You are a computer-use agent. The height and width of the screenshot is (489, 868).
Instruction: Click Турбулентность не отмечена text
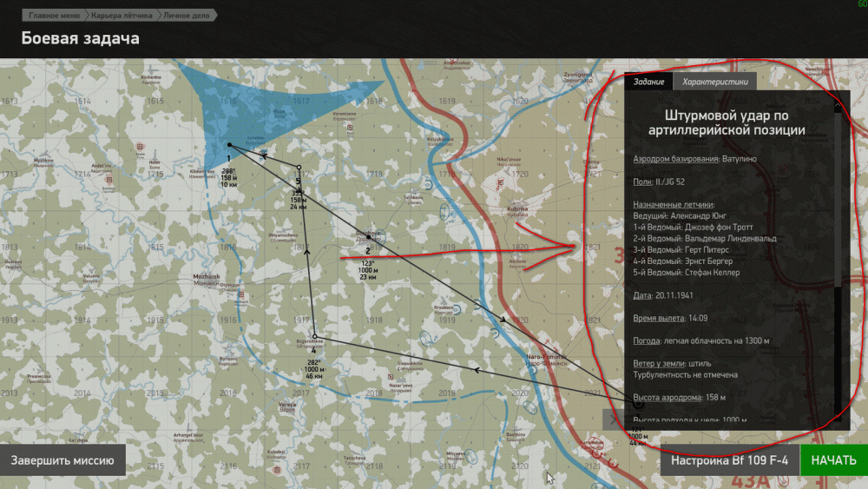tap(686, 375)
